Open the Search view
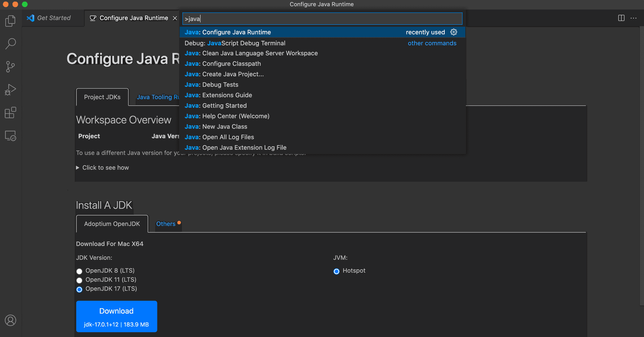This screenshot has width=644, height=337. pos(11,43)
